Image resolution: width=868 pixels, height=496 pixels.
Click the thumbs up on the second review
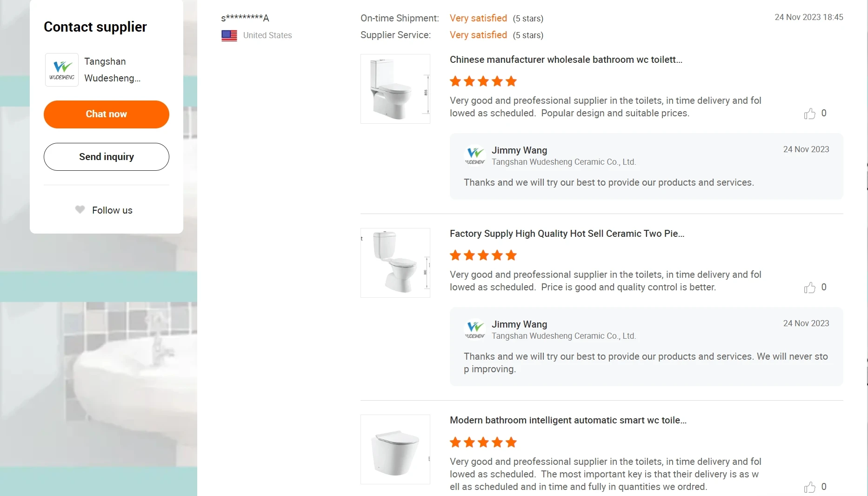(x=810, y=288)
